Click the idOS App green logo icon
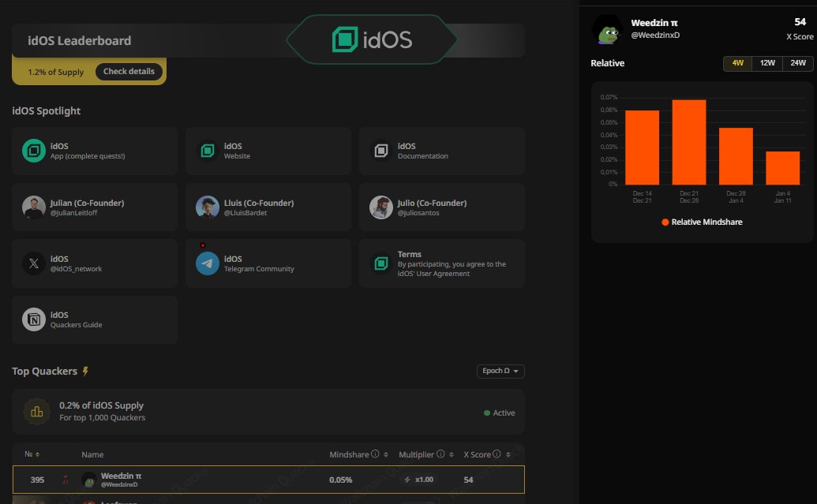 pos(34,151)
